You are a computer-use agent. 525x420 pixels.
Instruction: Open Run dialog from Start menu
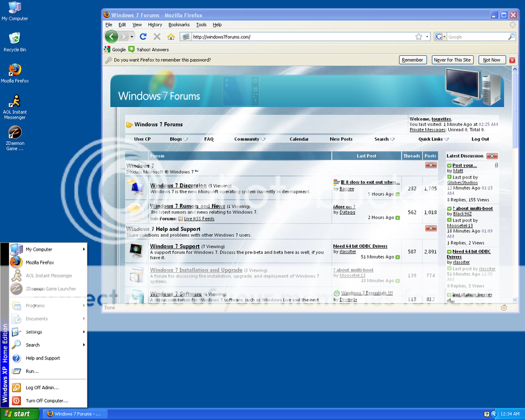(48, 371)
